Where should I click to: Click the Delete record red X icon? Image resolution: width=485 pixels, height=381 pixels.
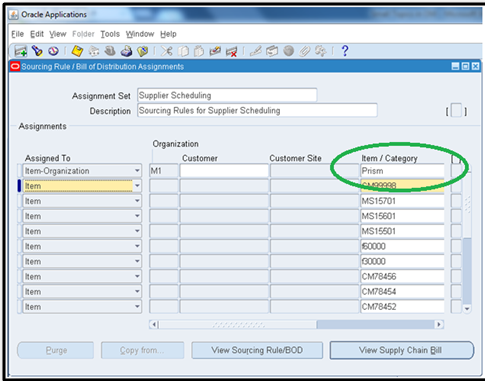pyautogui.click(x=231, y=51)
